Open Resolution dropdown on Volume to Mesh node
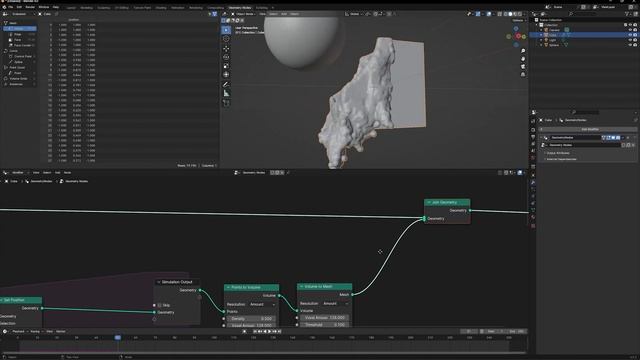 click(336, 304)
